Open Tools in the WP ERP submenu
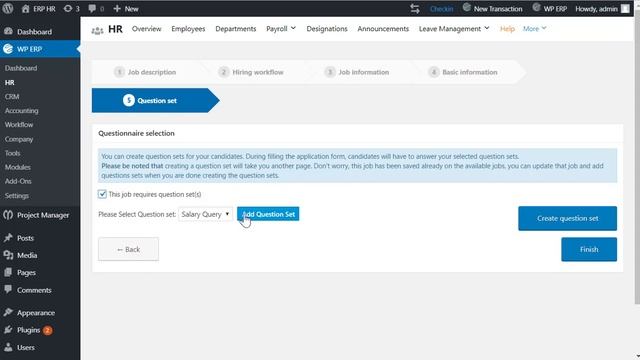Image resolution: width=640 pixels, height=360 pixels. 12,153
